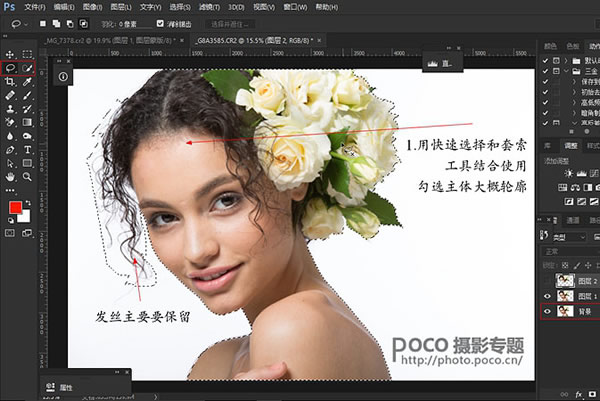Click the Brightness/Contrast adjustment icon
600x401 pixels.
(568, 174)
